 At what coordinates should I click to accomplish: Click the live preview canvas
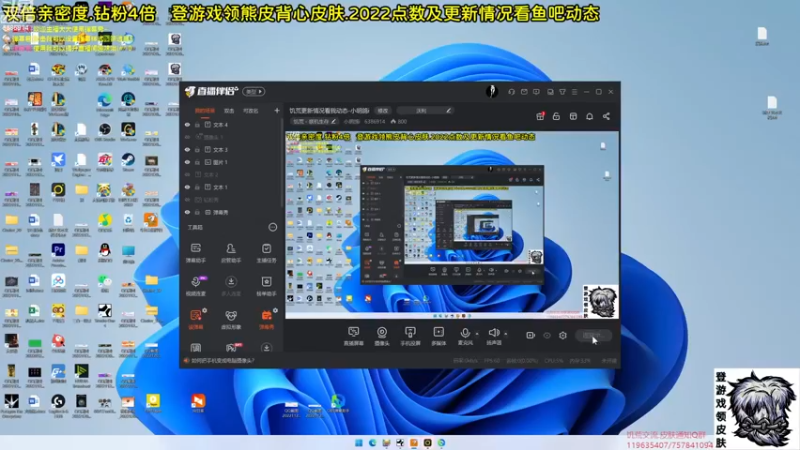click(452, 226)
